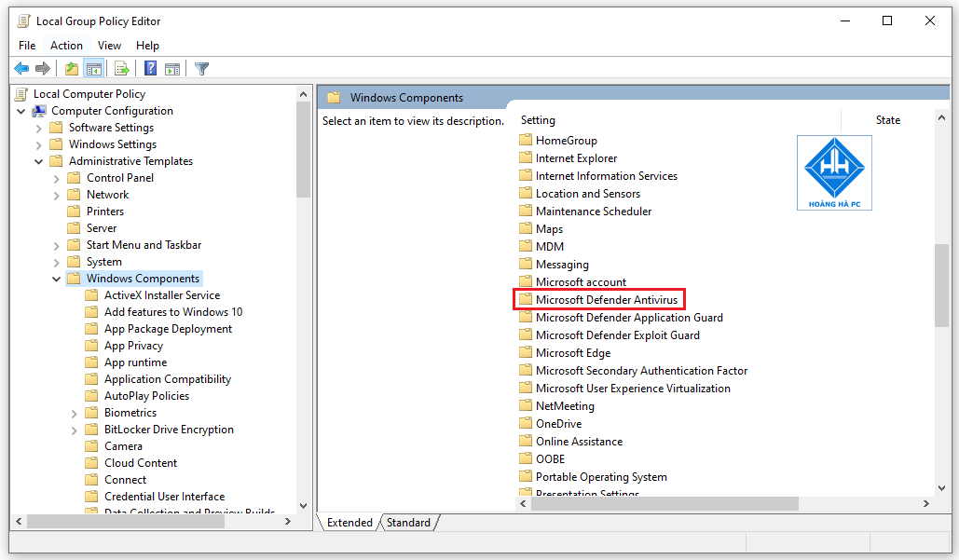Click the settings list horizontal scroll right arrow
Viewport: 959px width, 560px height.
(926, 504)
